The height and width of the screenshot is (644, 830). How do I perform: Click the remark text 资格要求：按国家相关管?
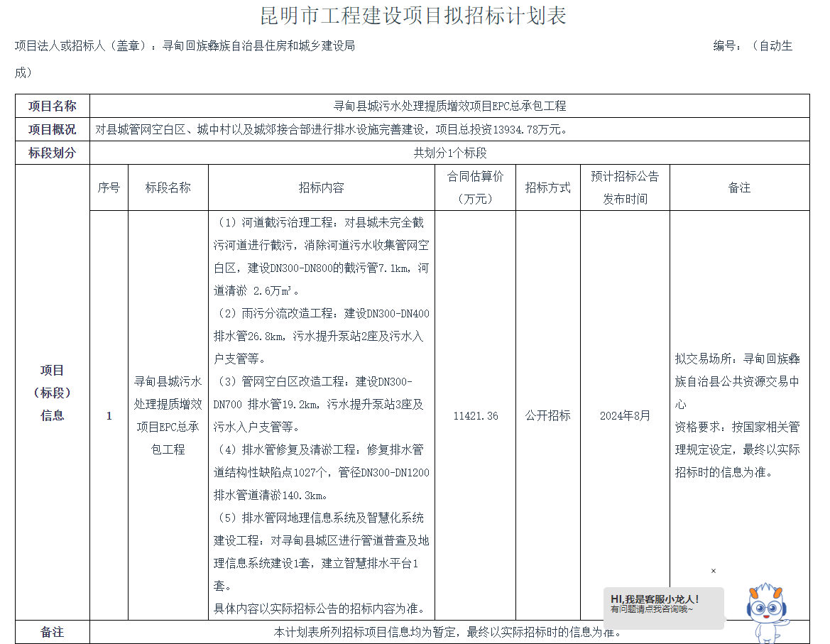[x=738, y=427]
